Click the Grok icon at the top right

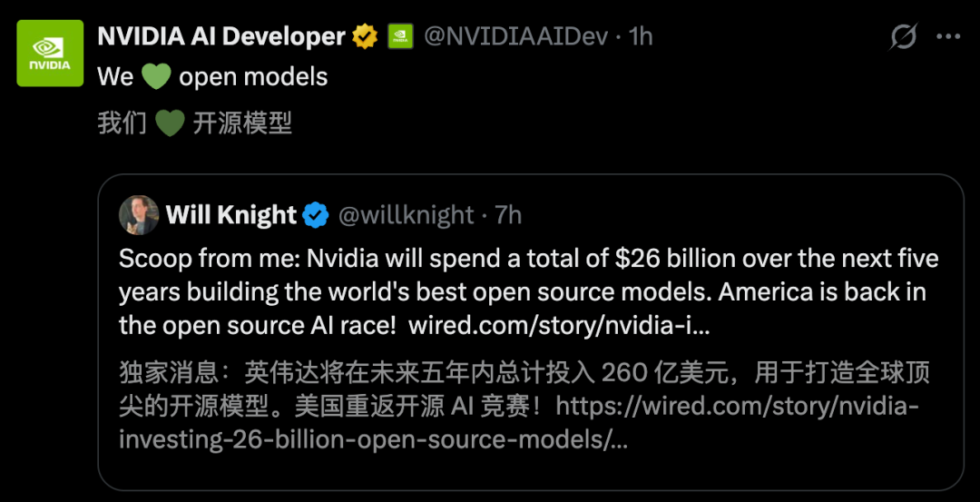903,36
